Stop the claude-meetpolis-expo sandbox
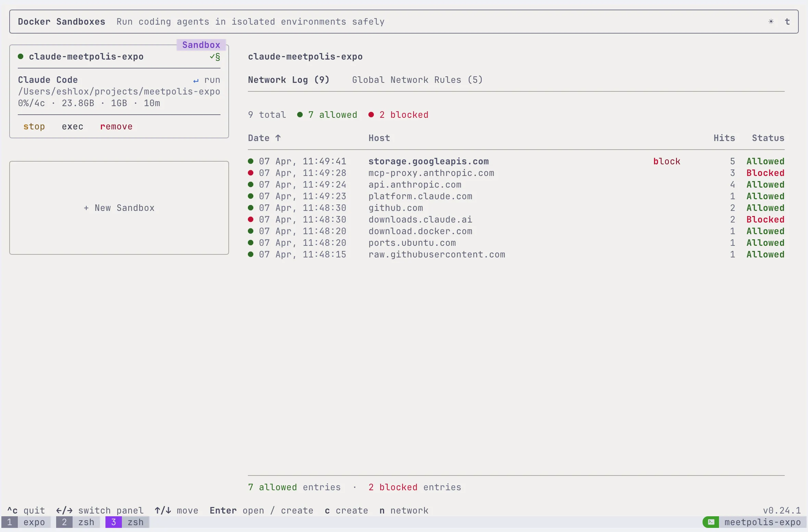Screen dimensions: 808x532 click(34, 126)
